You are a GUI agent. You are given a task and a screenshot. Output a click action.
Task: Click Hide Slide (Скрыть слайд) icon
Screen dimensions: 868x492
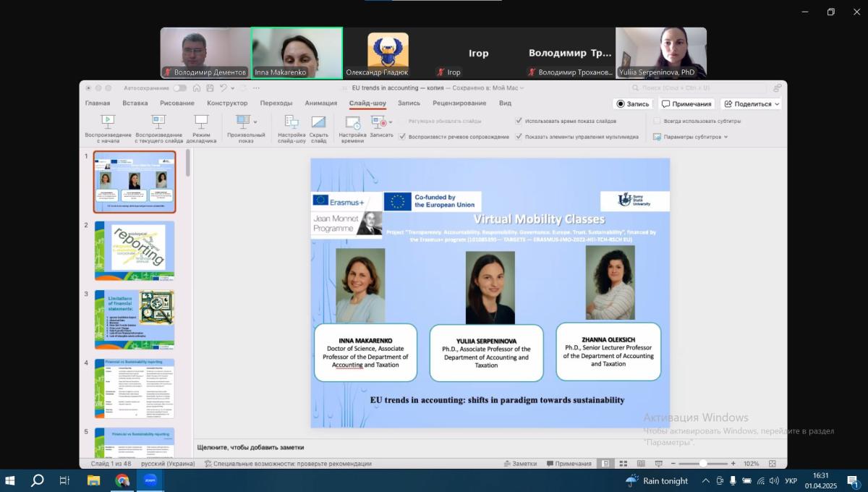pos(318,122)
